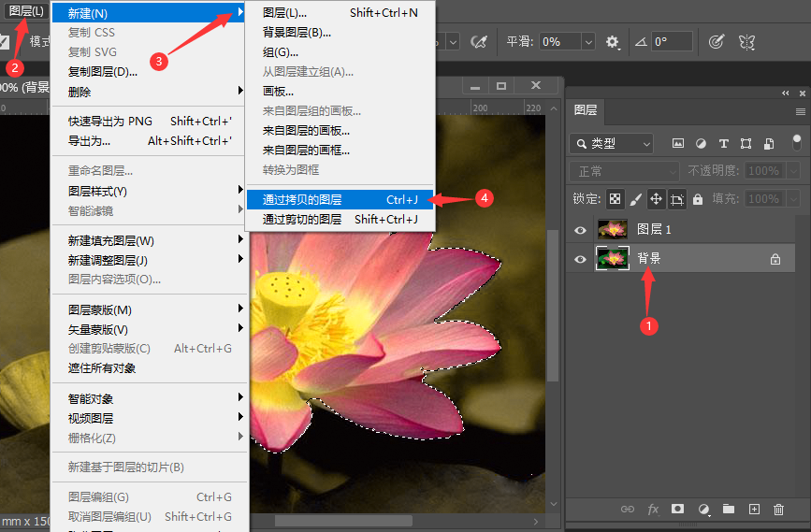Select 组(G)... entry
The width and height of the screenshot is (811, 532).
[x=340, y=52]
